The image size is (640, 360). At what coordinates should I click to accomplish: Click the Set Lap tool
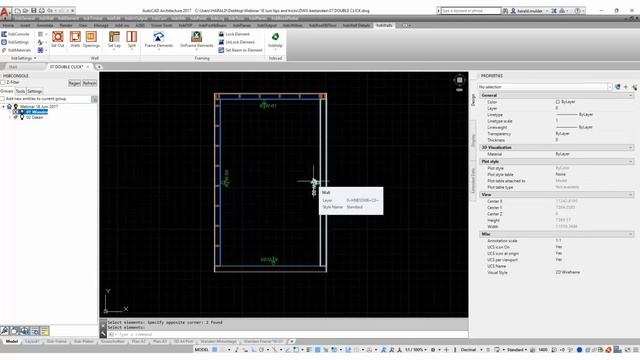tap(114, 40)
